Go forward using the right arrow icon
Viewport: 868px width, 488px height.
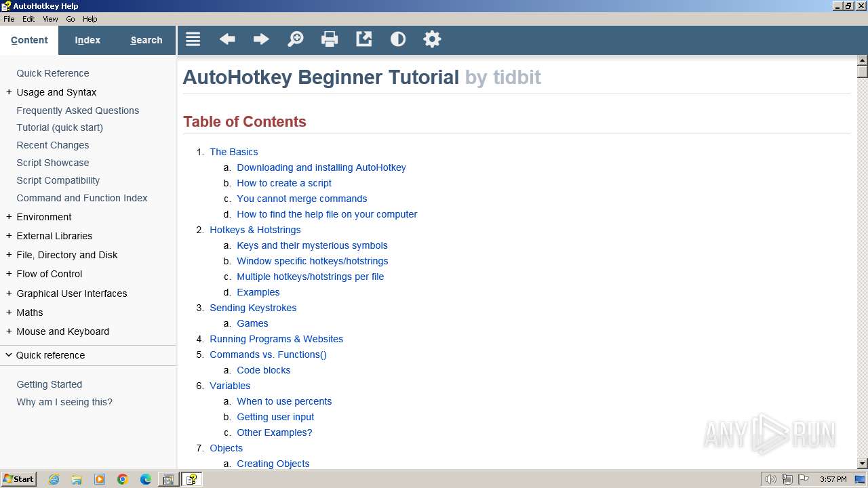coord(261,39)
